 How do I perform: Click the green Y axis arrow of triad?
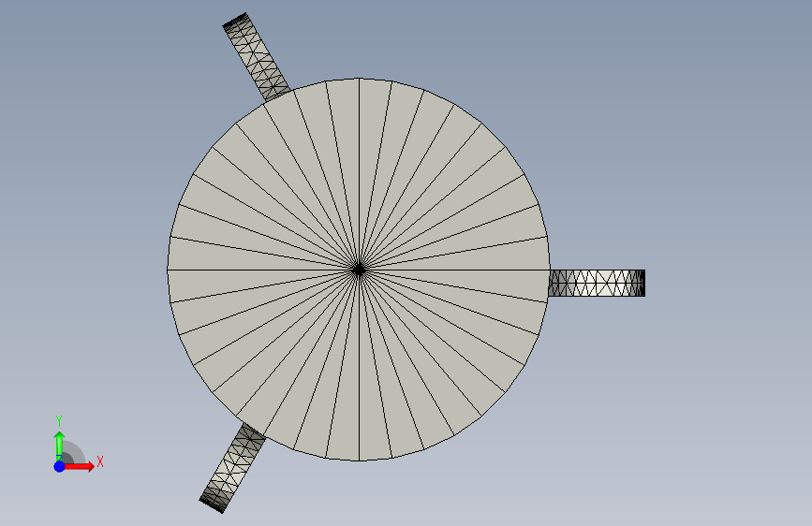59,446
